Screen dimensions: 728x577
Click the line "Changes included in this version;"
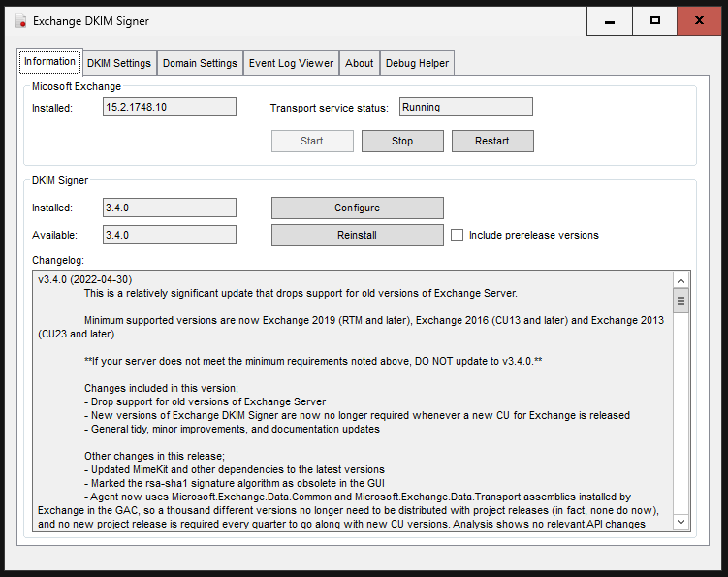[161, 388]
